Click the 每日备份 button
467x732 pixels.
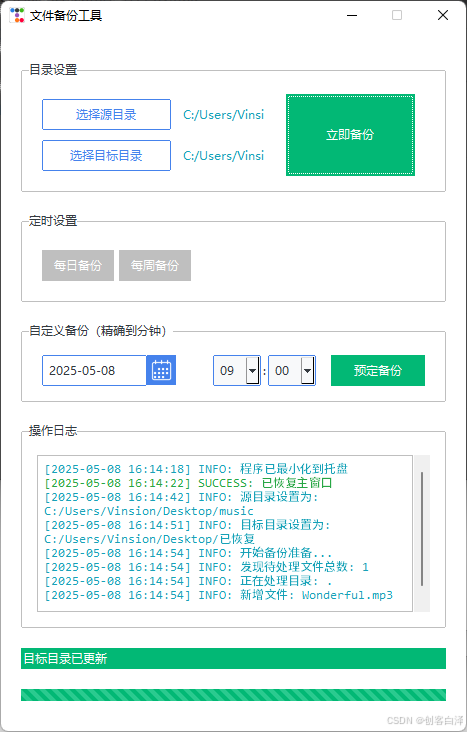click(x=78, y=266)
